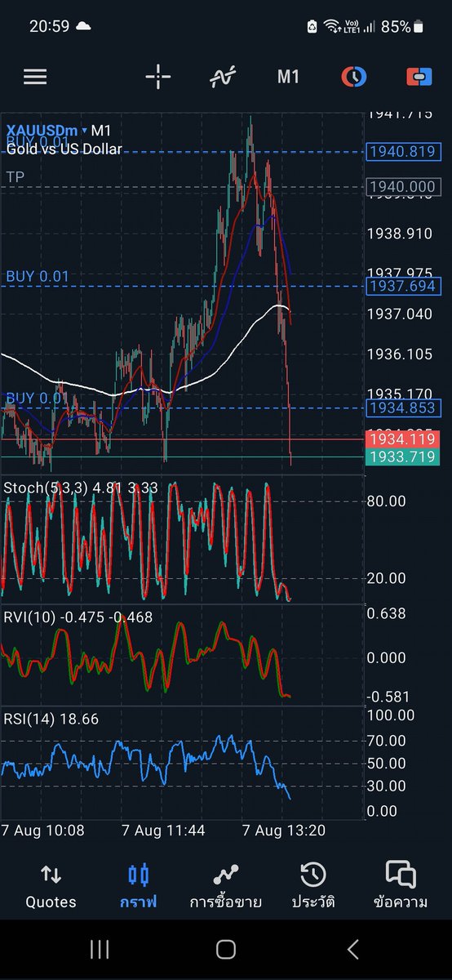
Task: Tap the Android back button
Action: (352, 949)
